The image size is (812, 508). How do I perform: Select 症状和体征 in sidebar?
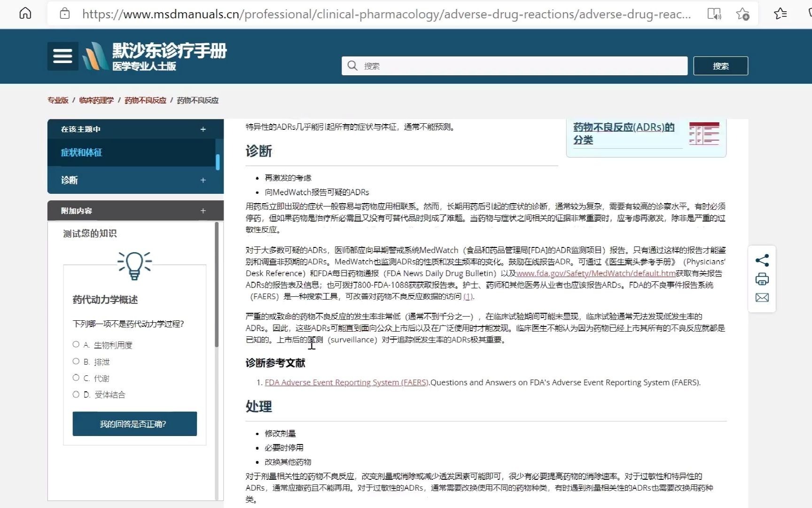(81, 152)
